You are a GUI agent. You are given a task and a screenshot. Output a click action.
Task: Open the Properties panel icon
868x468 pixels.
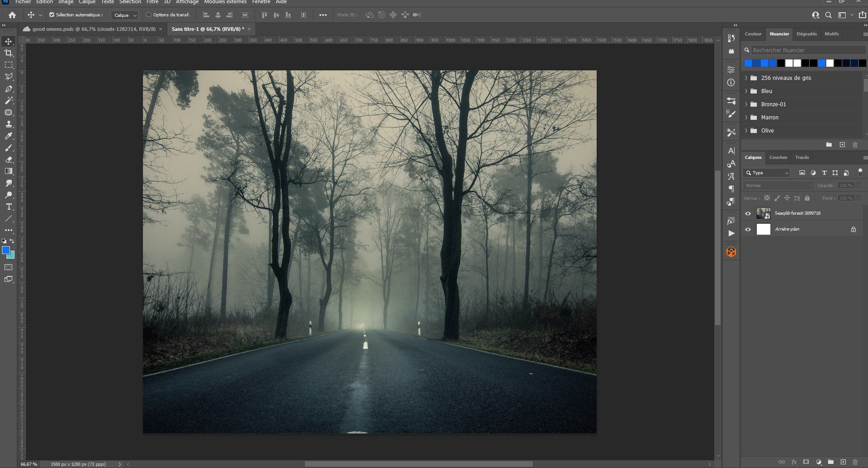[731, 69]
